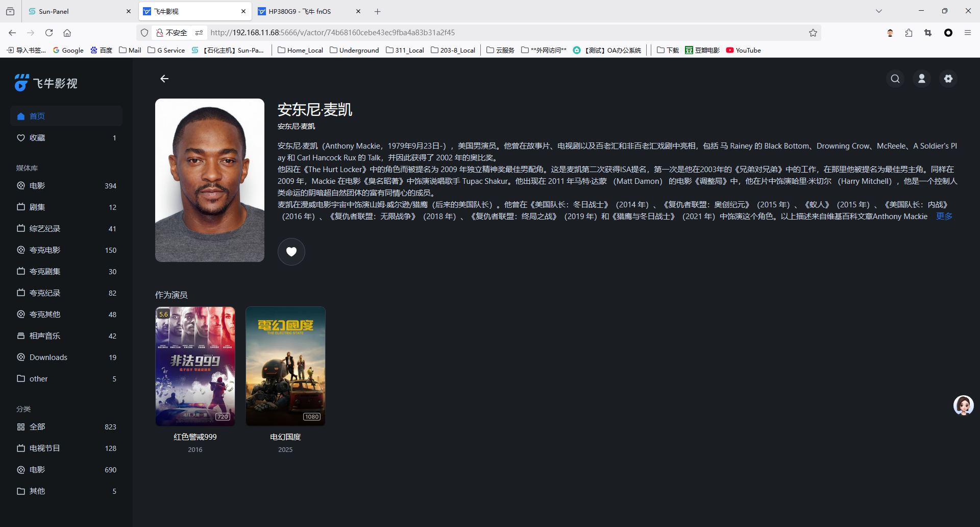This screenshot has width=980, height=527.
Task: Click the browser forward button
Action: [x=31, y=33]
